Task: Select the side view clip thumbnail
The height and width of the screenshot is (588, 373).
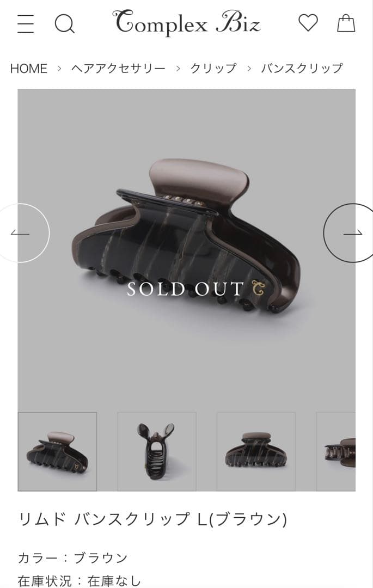Action: (256, 451)
